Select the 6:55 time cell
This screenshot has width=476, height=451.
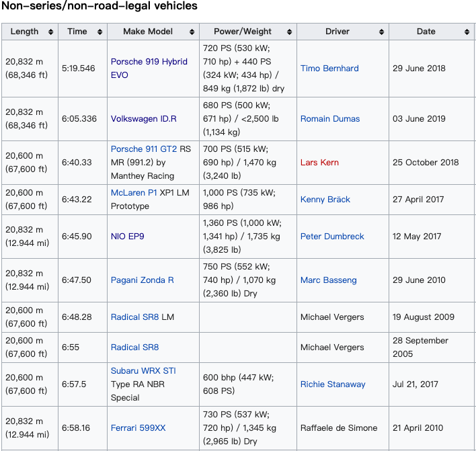[x=83, y=347]
